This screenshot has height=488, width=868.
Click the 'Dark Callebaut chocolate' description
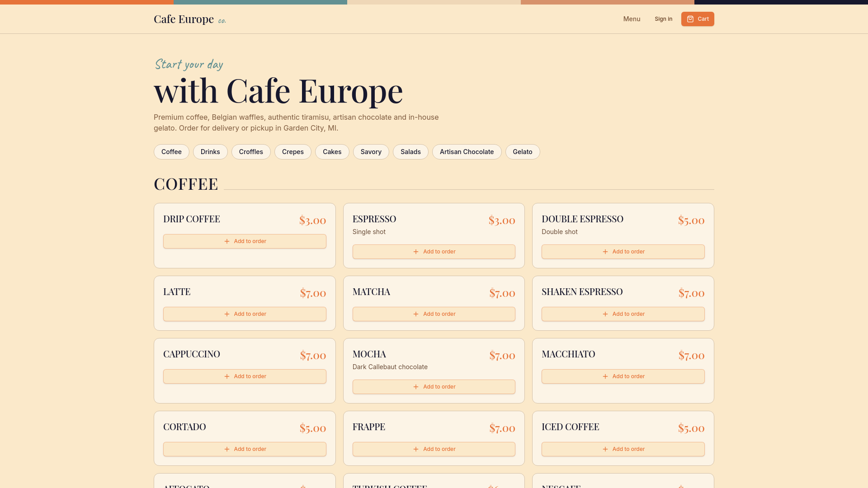tap(390, 367)
